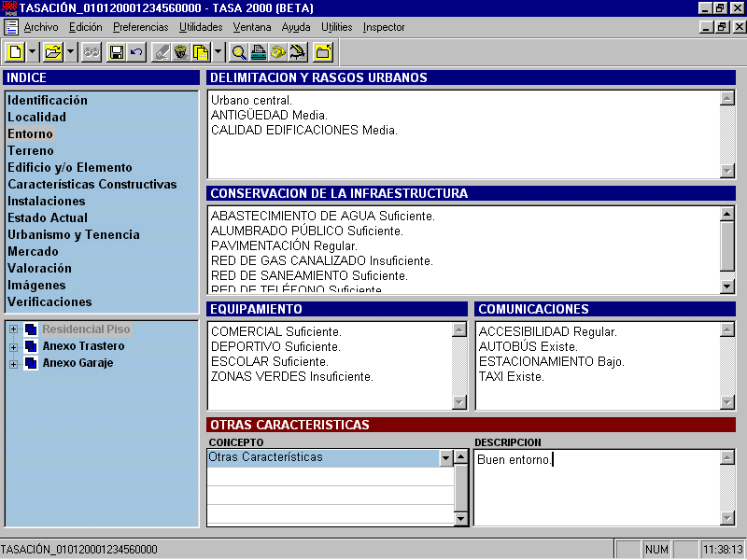The image size is (747, 560).
Task: Click the down arrow of the Conservacion scrollbar
Action: click(727, 287)
